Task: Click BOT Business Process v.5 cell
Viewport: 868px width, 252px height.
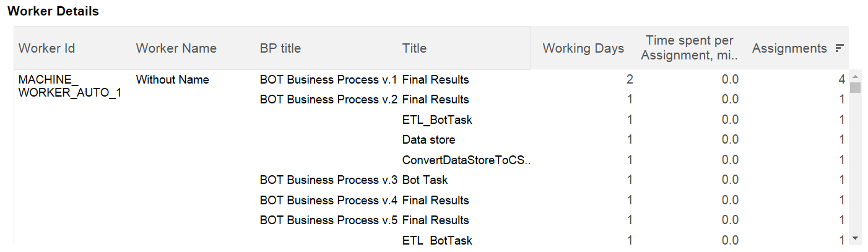Action: tap(328, 220)
